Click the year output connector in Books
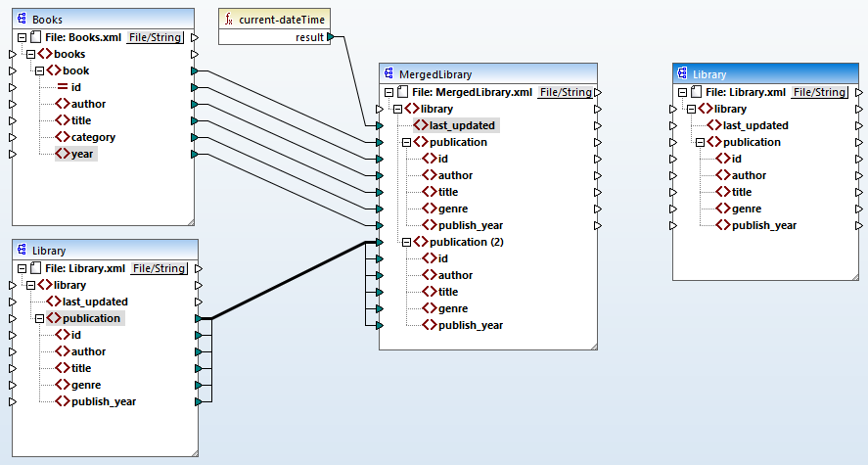The image size is (868, 465). (x=195, y=155)
